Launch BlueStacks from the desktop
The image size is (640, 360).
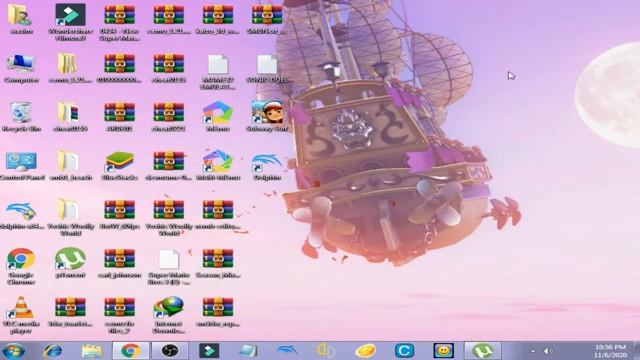[x=119, y=166]
